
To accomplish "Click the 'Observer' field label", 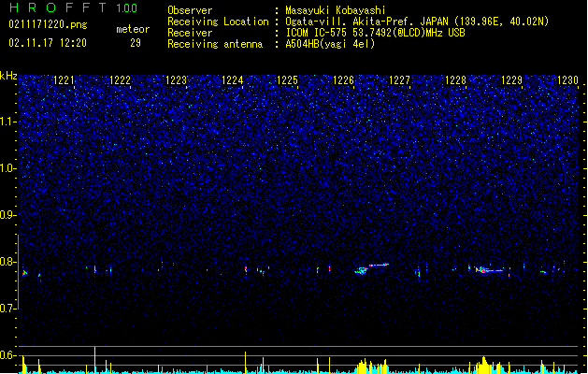I will coord(190,10).
